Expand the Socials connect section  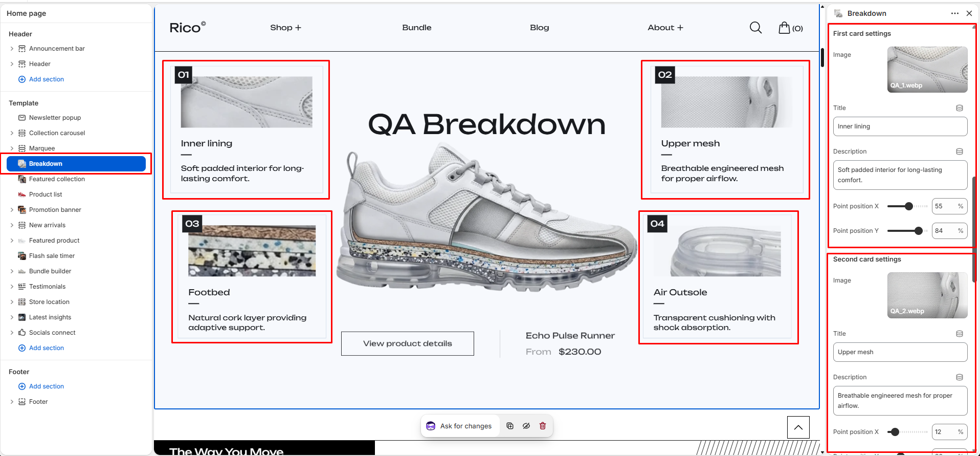12,333
